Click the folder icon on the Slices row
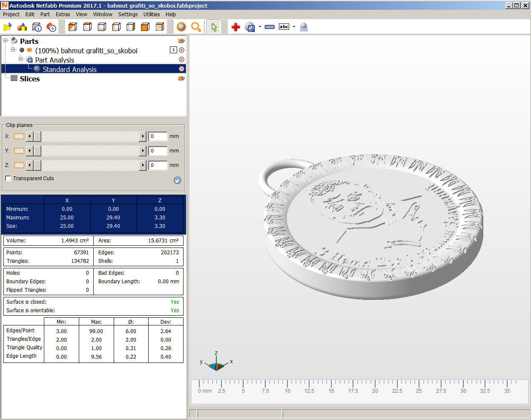Screen dimensions: 531x420 coord(181,78)
